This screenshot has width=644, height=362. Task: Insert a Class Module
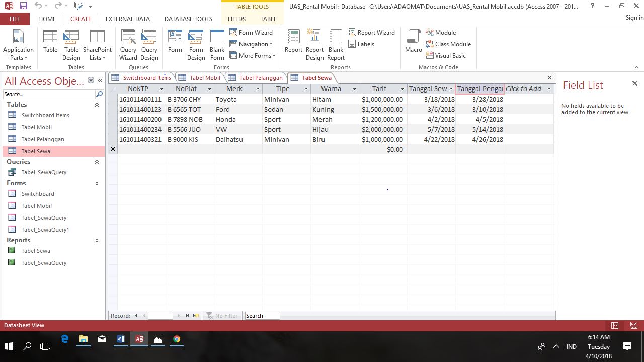coord(448,44)
